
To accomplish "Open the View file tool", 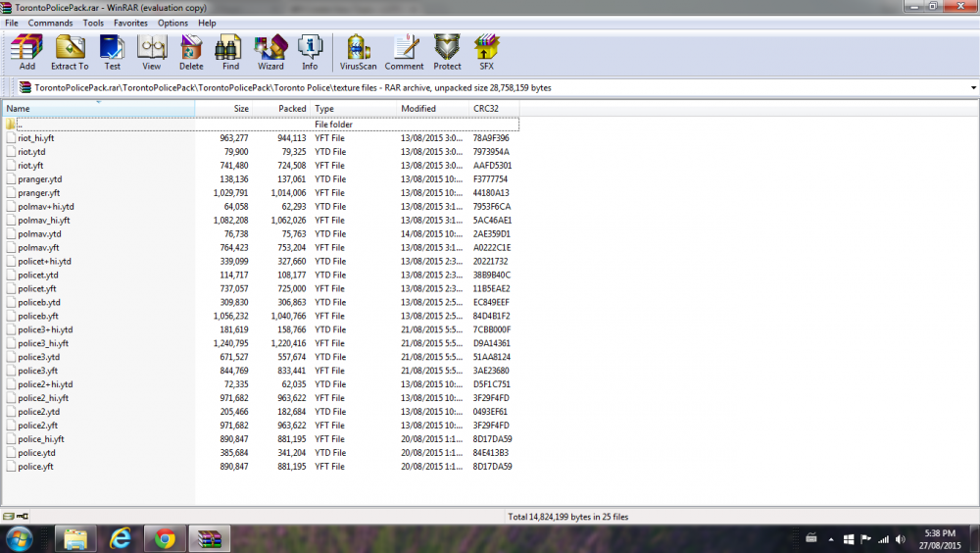I will click(x=151, y=52).
